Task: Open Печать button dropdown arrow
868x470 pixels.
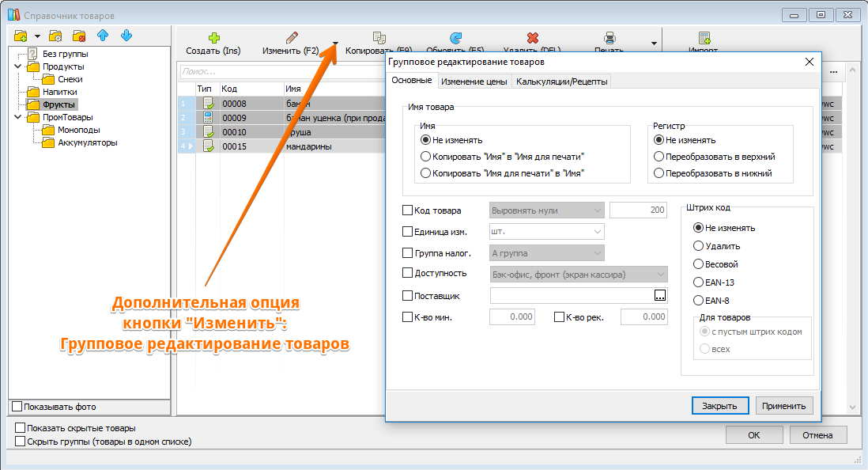Action: (x=654, y=44)
